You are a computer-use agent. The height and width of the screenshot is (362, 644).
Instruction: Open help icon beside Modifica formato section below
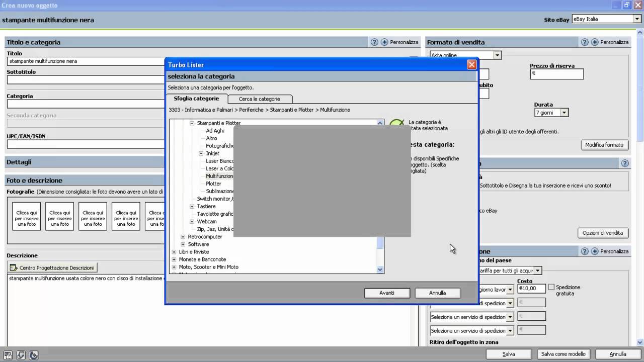pos(625,163)
